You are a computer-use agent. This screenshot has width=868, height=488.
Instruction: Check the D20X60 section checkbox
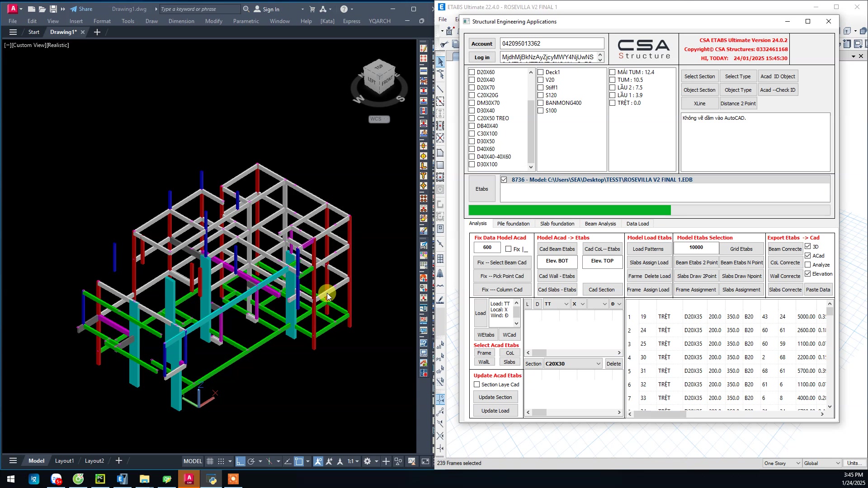click(472, 72)
